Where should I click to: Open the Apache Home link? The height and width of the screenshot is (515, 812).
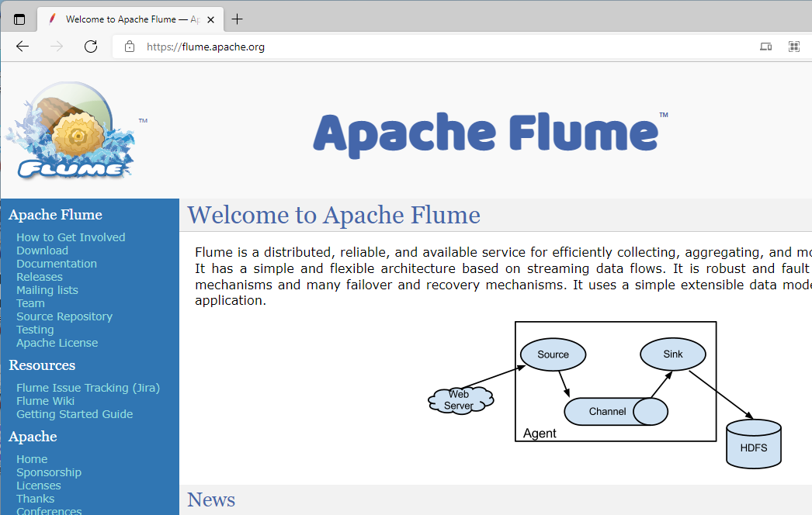coord(32,459)
